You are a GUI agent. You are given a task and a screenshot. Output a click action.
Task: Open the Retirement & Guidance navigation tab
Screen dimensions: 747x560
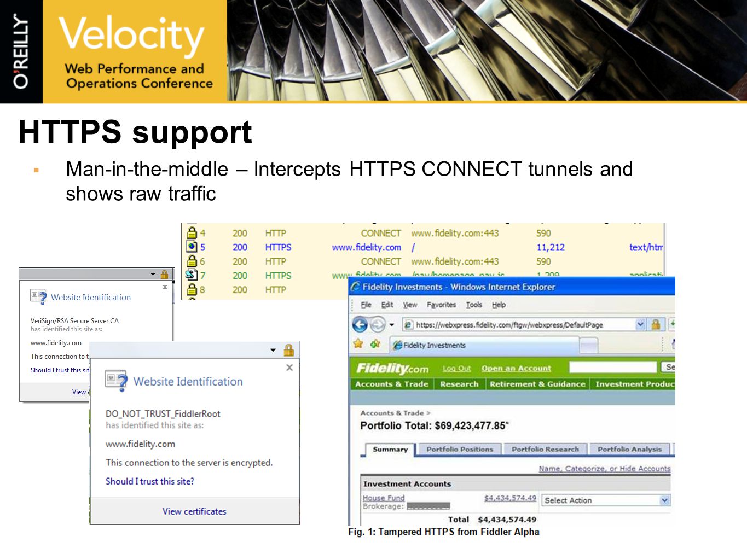click(537, 384)
